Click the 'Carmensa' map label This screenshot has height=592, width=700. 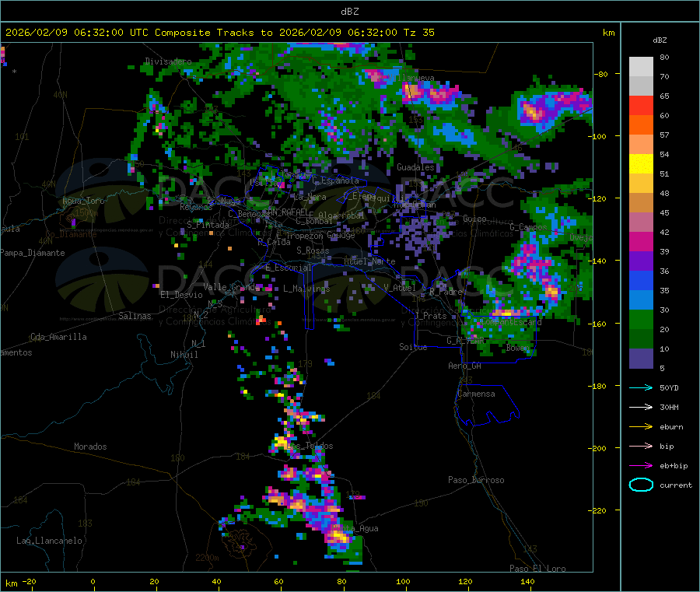(476, 394)
